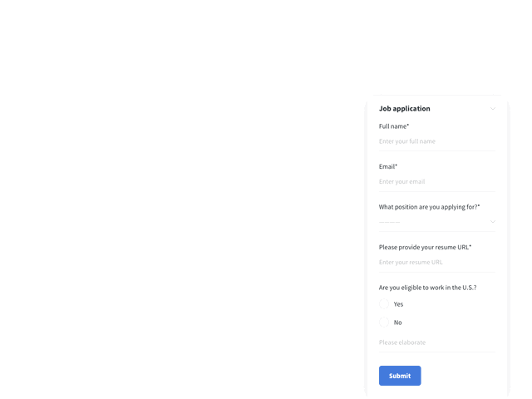Select the Yes radio button
Image resolution: width=532 pixels, height=399 pixels.
tap(384, 304)
